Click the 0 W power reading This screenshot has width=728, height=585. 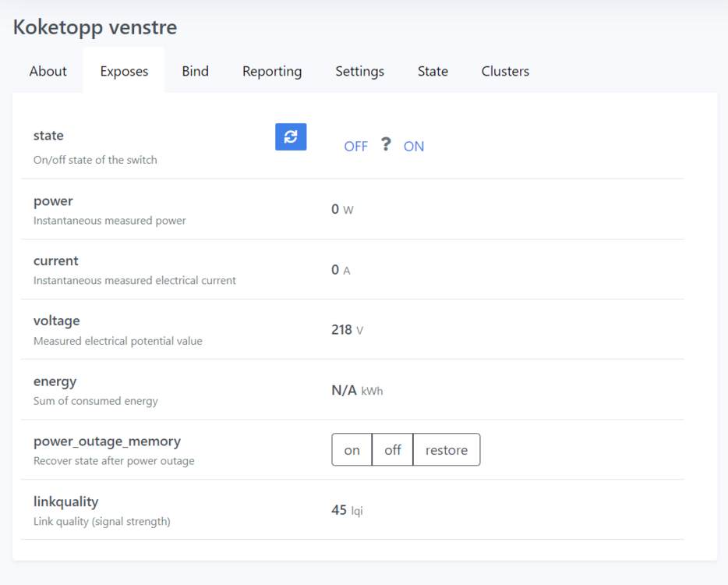tap(342, 209)
